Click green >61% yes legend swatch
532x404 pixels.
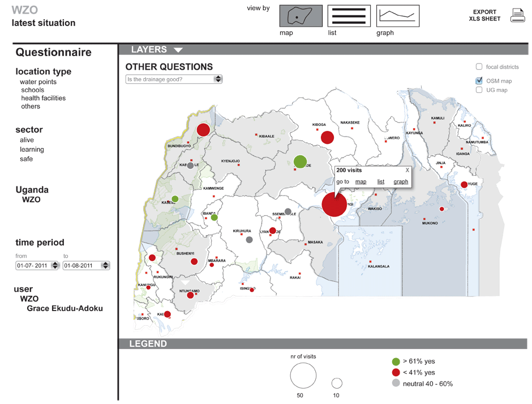(396, 362)
